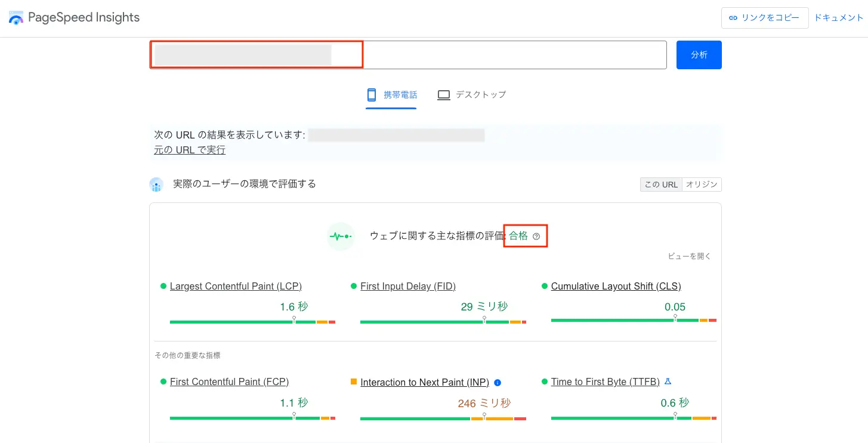This screenshot has width=868, height=443.
Task: Click the 246 ミリ秒 INP value
Action: tap(484, 404)
